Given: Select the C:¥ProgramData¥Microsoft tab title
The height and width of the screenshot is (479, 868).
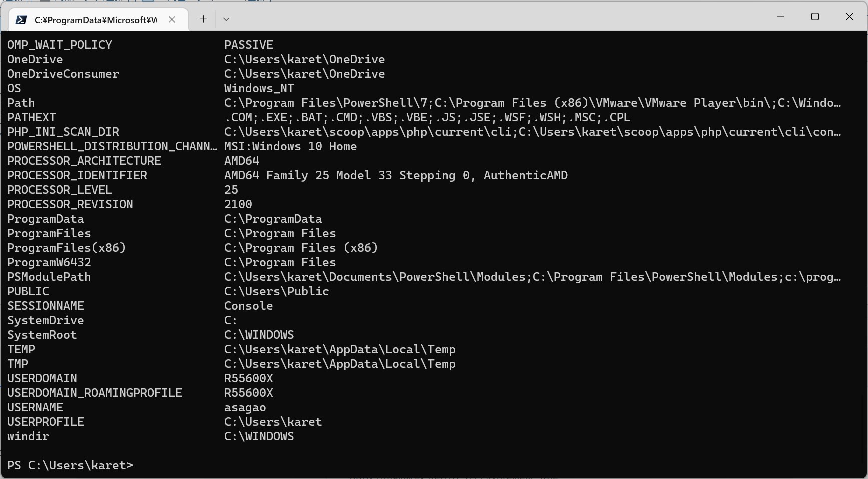Looking at the screenshot, I should point(96,20).
